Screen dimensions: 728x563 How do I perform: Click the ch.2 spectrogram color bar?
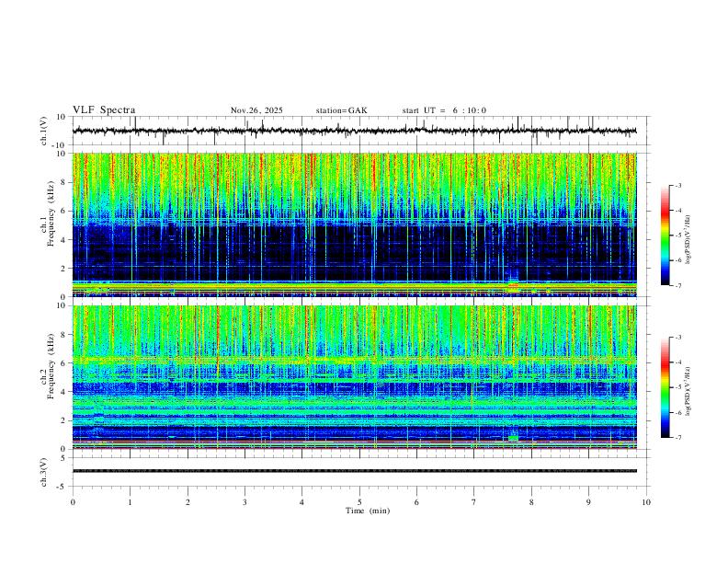tap(665, 387)
